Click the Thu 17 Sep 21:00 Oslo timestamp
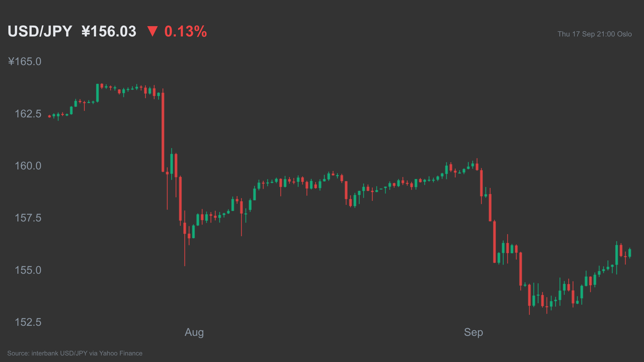644x362 pixels. click(594, 34)
